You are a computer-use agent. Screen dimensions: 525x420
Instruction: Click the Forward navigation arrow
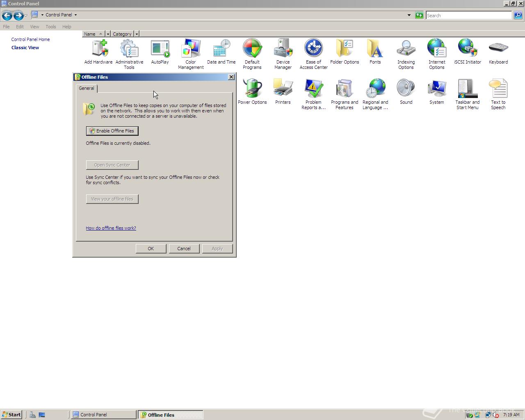tap(18, 16)
